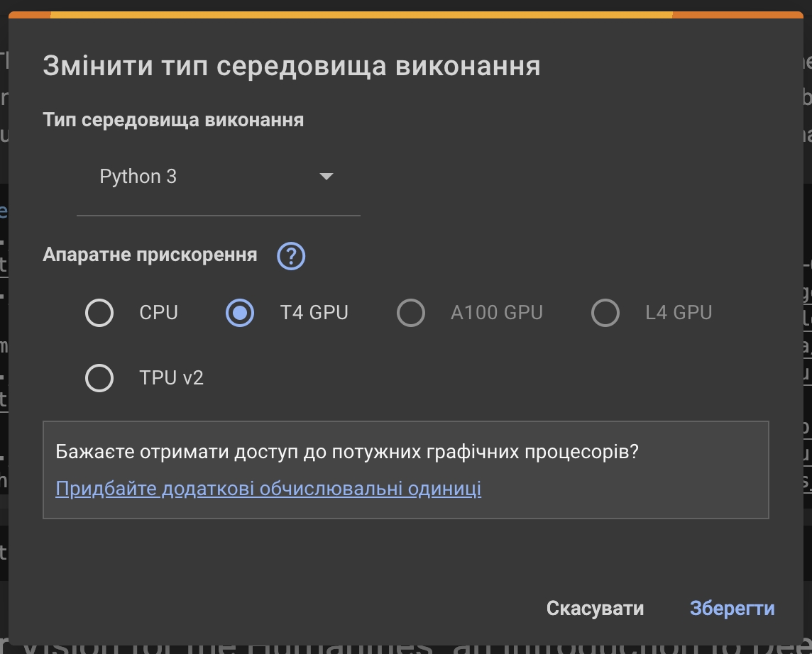The width and height of the screenshot is (812, 654).
Task: Click the dropdown arrow next to Python 3
Action: tap(327, 177)
